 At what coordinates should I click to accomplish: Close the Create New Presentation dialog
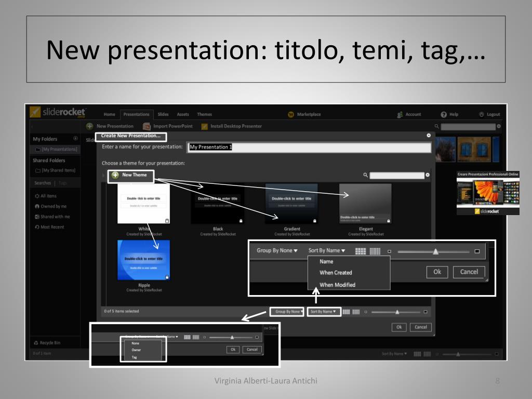pos(429,136)
